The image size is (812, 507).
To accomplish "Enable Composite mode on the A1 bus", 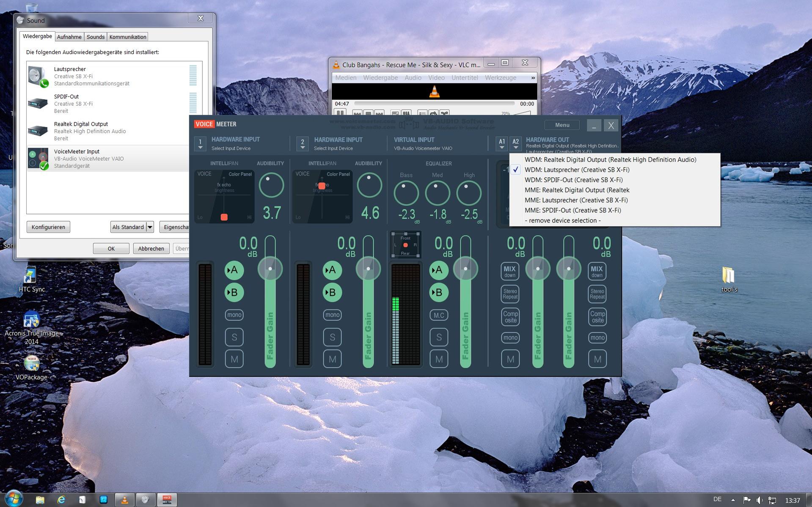I will pos(510,317).
